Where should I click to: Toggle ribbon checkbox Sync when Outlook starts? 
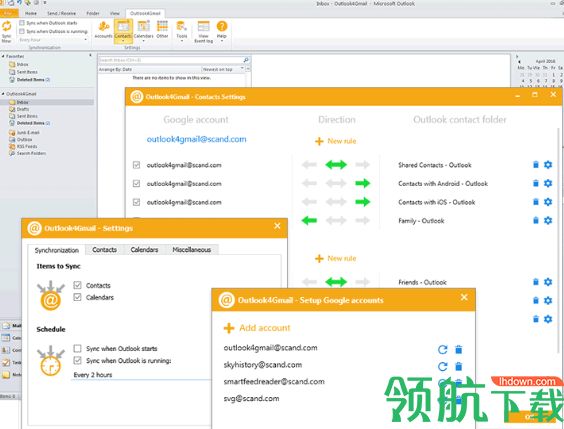click(x=22, y=23)
